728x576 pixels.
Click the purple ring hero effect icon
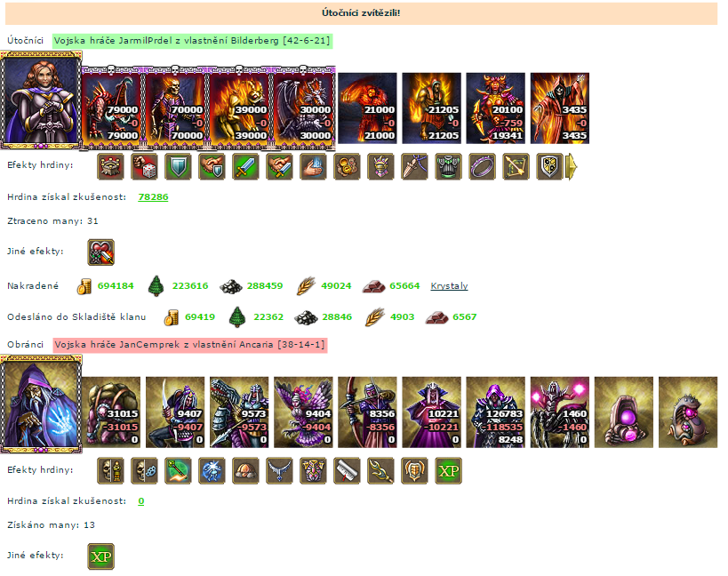pyautogui.click(x=482, y=166)
